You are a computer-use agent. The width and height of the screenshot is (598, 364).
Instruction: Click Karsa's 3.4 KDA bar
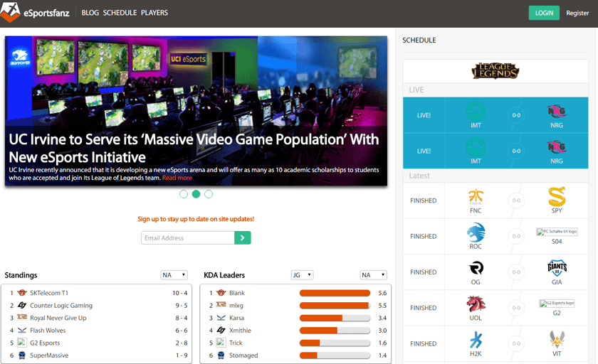335,318
